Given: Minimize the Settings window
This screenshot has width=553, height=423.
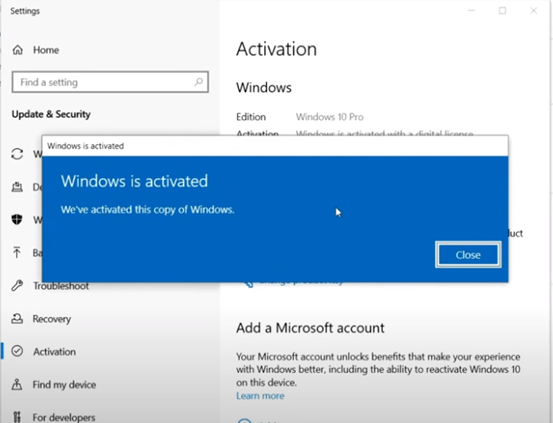Looking at the screenshot, I should pyautogui.click(x=471, y=11).
